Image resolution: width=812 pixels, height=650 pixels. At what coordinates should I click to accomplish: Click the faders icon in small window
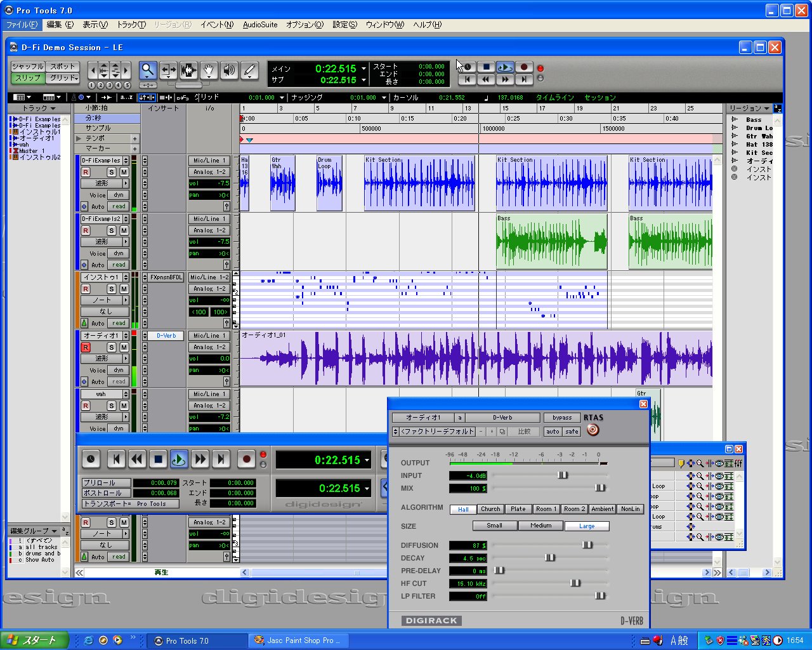[738, 464]
